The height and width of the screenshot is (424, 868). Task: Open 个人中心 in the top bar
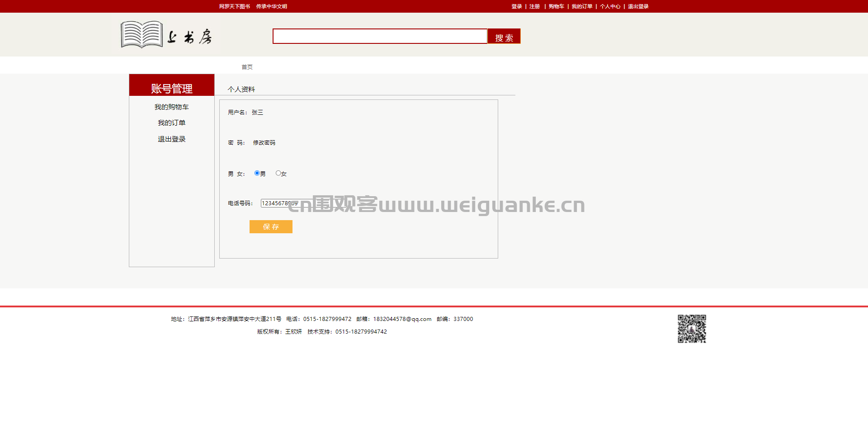pyautogui.click(x=610, y=6)
